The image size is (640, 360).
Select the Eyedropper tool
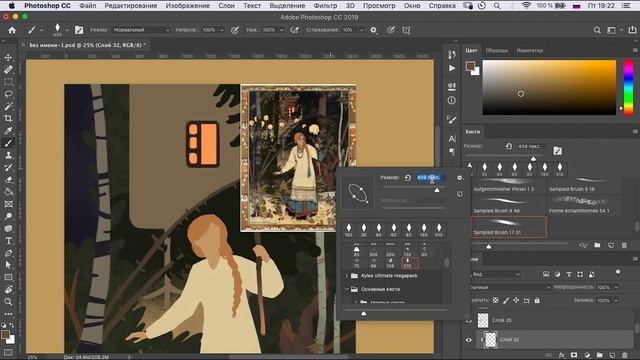(8, 131)
